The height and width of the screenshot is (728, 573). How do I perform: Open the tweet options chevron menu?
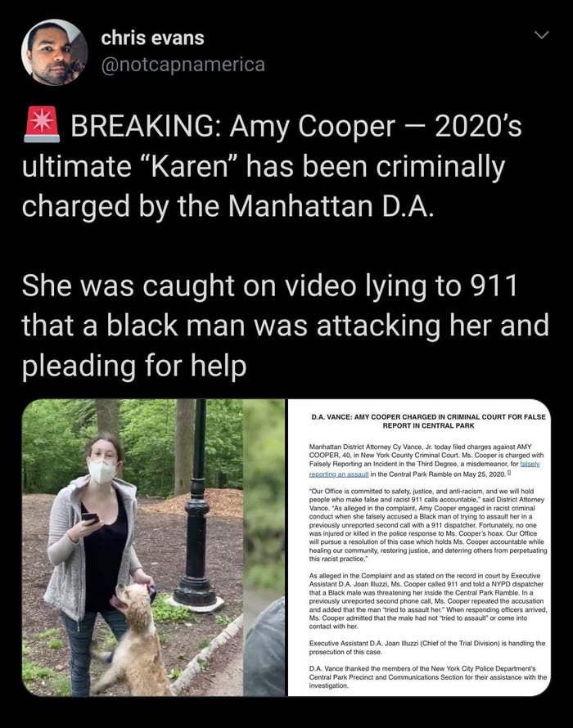pyautogui.click(x=541, y=35)
